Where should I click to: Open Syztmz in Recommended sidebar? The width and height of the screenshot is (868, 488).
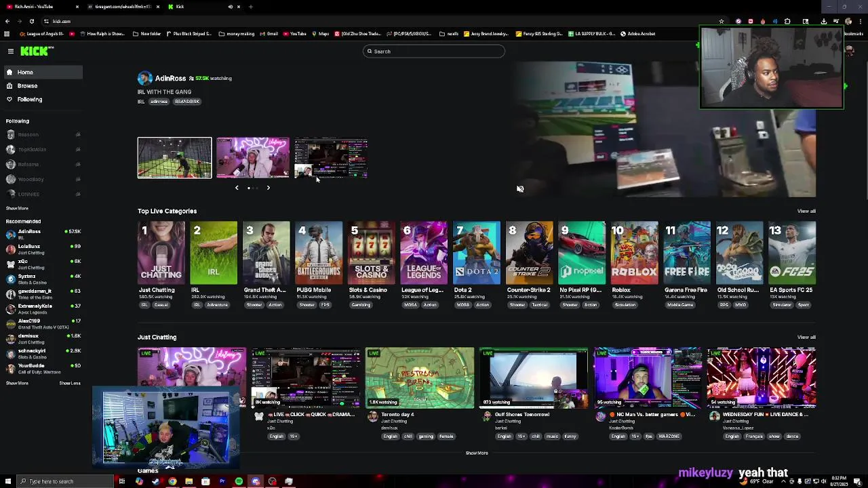(42, 279)
